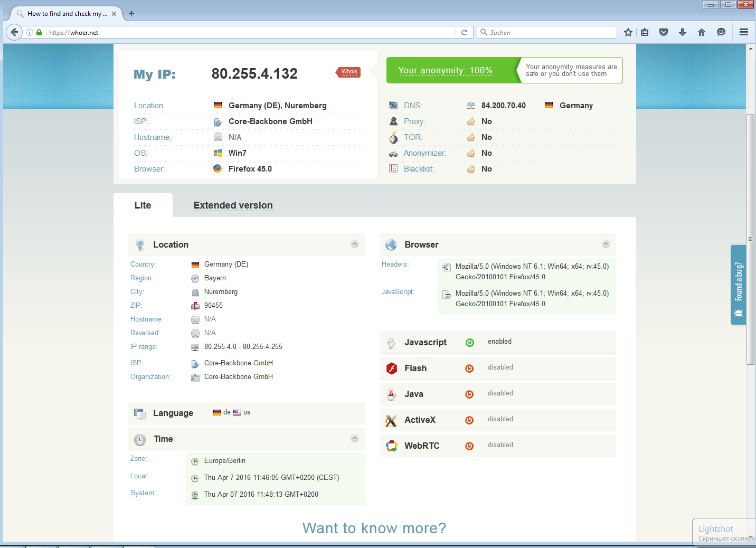
Task: Collapse the Browser section chevron
Action: (x=606, y=244)
